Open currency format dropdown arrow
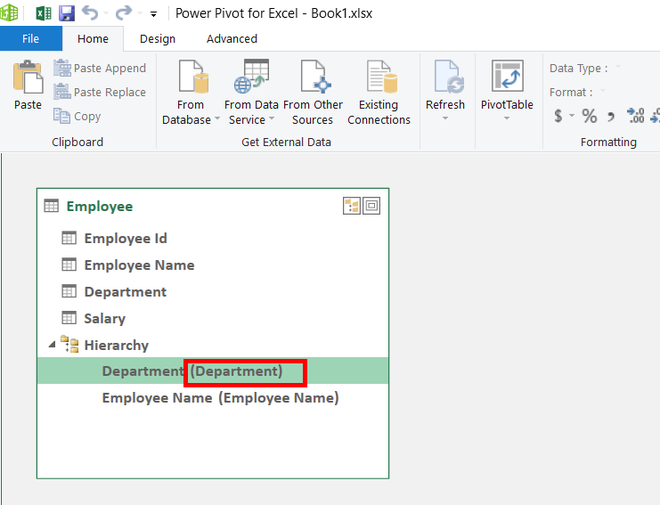This screenshot has width=660, height=505. click(572, 115)
